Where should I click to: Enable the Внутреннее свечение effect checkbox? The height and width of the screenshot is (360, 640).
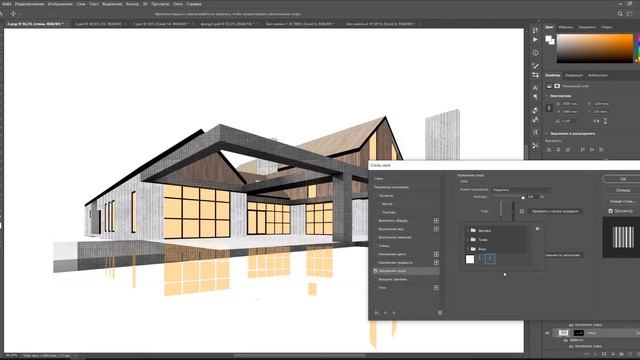[376, 237]
